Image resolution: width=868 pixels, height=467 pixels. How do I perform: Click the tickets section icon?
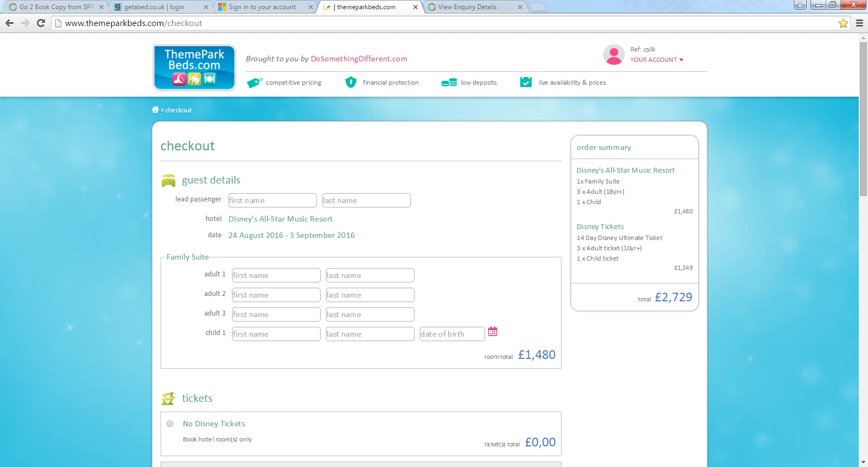168,399
